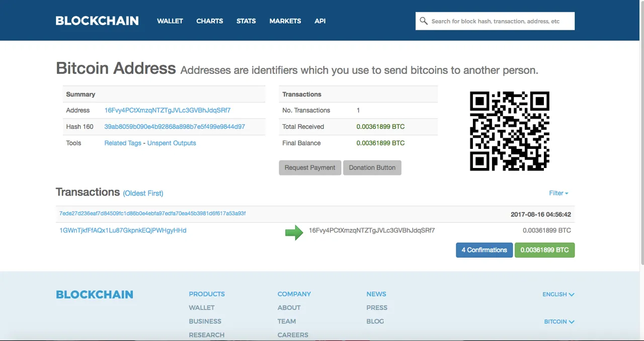Open the Wallet menu item
Image resolution: width=644 pixels, height=341 pixels.
click(170, 21)
